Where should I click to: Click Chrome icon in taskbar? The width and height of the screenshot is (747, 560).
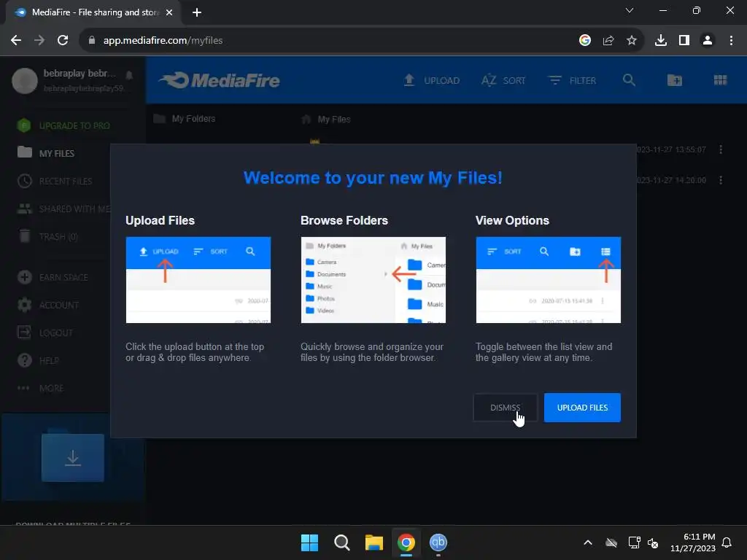406,542
